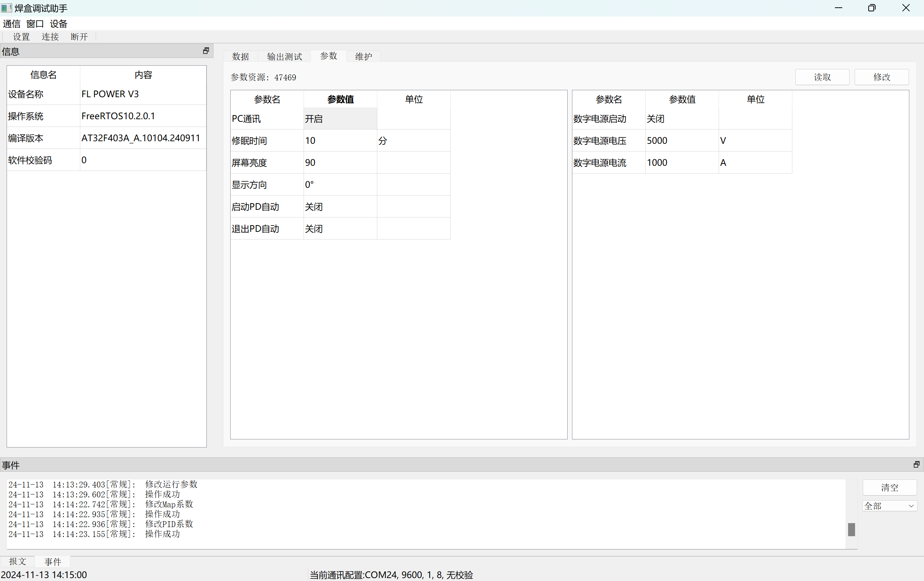Click the 修改 button
Screen dimensions: 924x581
click(x=882, y=77)
